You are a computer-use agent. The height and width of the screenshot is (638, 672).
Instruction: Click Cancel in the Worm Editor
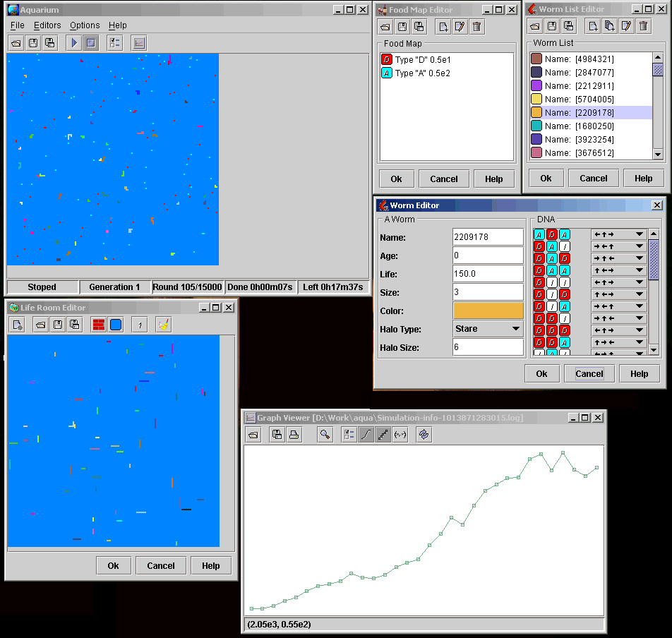tap(589, 374)
